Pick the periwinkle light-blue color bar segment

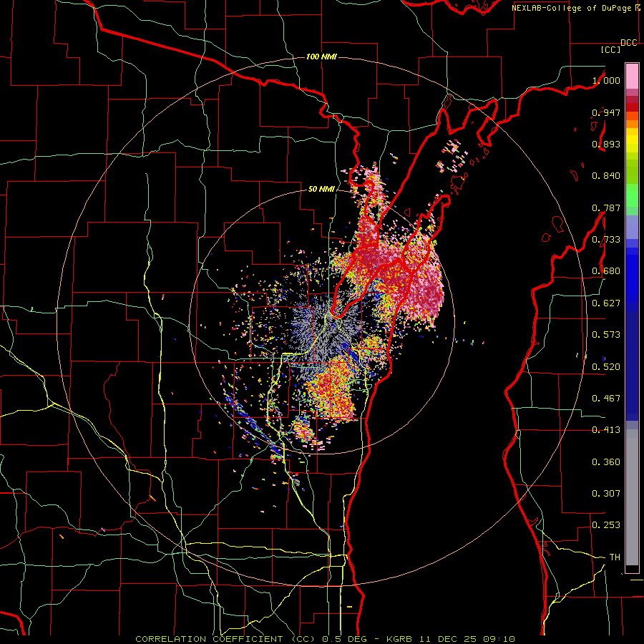(x=632, y=227)
